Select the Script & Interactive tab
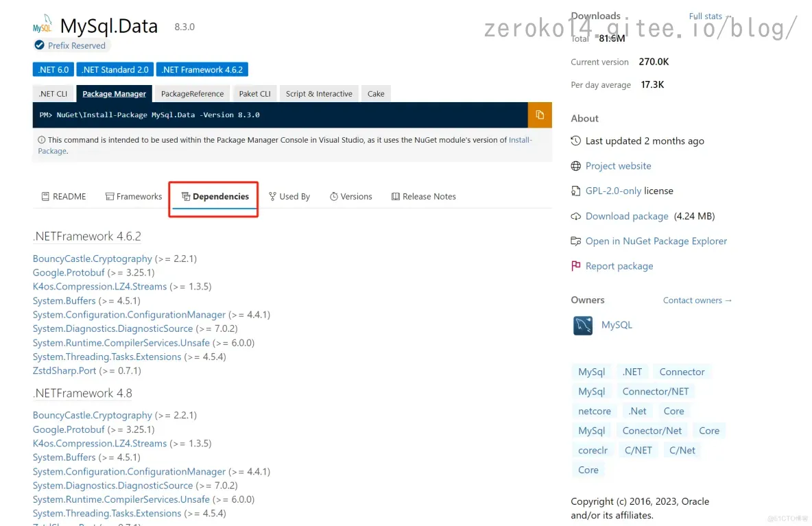The width and height of the screenshot is (812, 526). click(319, 94)
